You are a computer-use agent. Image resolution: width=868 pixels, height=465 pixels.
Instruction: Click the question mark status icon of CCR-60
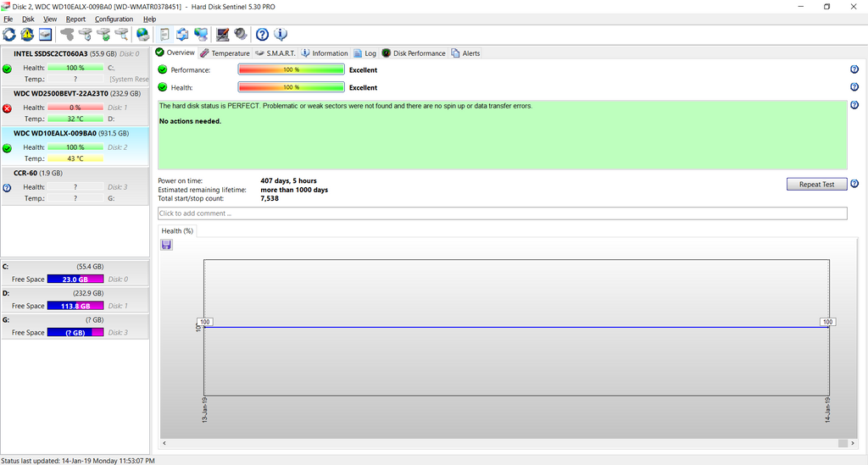pos(7,188)
